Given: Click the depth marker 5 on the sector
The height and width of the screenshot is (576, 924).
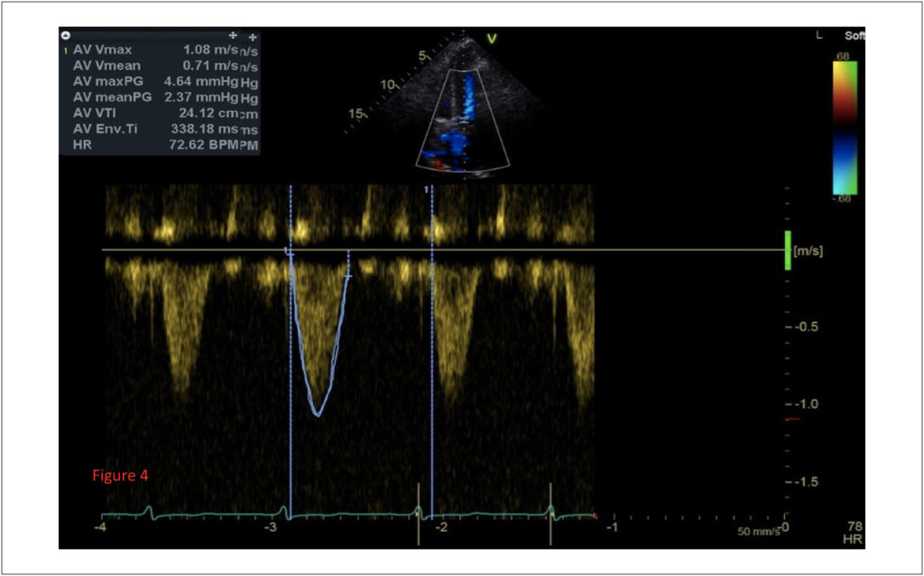Looking at the screenshot, I should (x=422, y=57).
